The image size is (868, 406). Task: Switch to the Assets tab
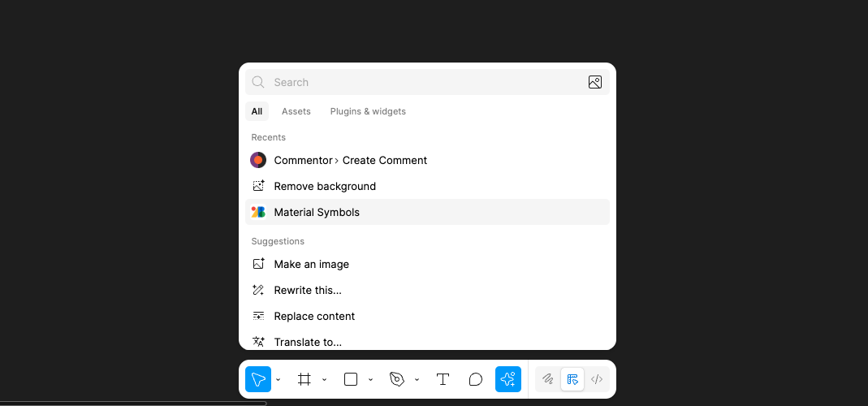tap(296, 111)
